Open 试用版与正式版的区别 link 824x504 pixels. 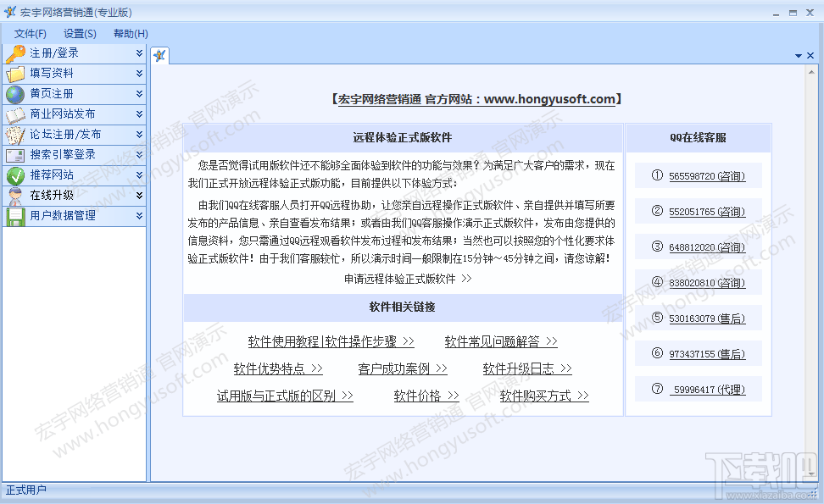(x=285, y=396)
